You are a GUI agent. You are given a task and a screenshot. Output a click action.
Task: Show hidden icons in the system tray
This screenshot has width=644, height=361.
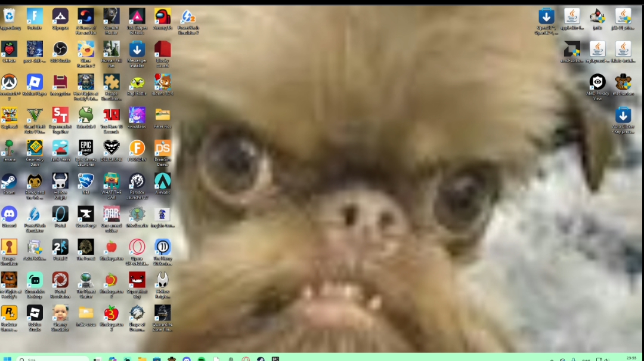pyautogui.click(x=552, y=359)
